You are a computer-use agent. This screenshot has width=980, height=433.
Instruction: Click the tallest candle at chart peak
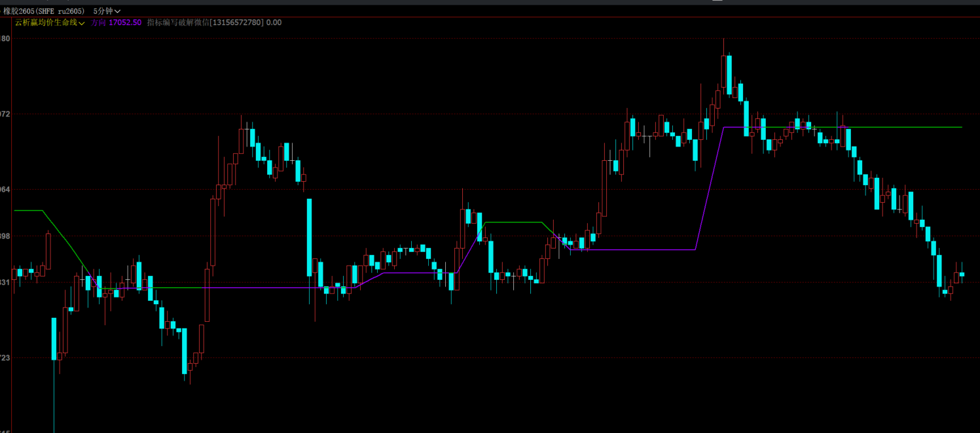click(729, 75)
